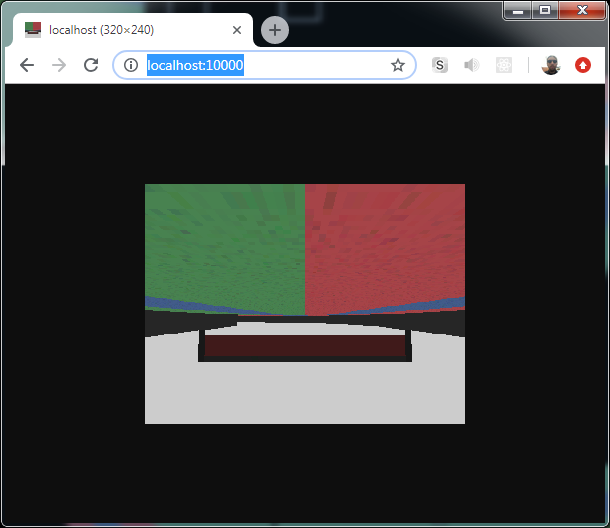Screen dimensions: 610x528
Task: View site information for localhost
Action: [x=131, y=65]
